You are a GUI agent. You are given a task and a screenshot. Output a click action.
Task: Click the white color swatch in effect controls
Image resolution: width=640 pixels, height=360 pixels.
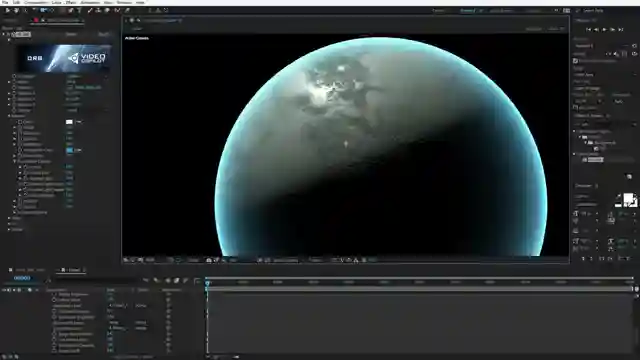tap(69, 122)
